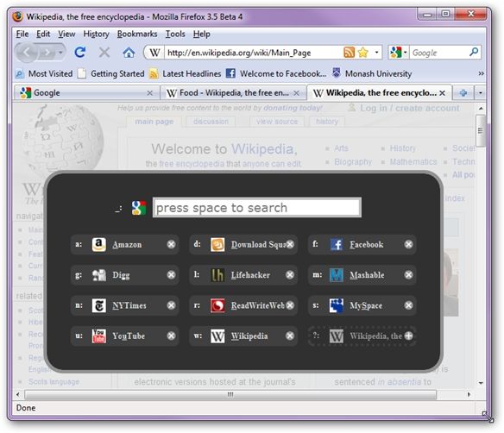Click the RSS feed icon in address bar
Viewport: 504px width, 433px height.
click(x=349, y=52)
